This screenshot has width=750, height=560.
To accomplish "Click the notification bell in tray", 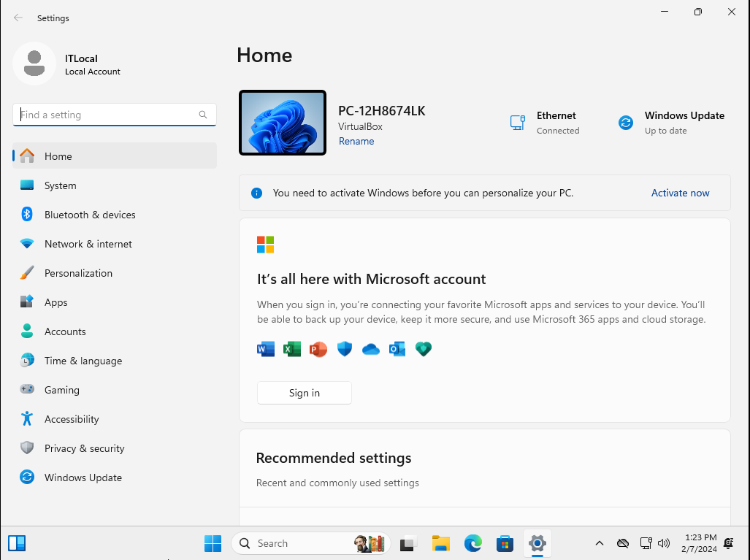I will [x=729, y=543].
